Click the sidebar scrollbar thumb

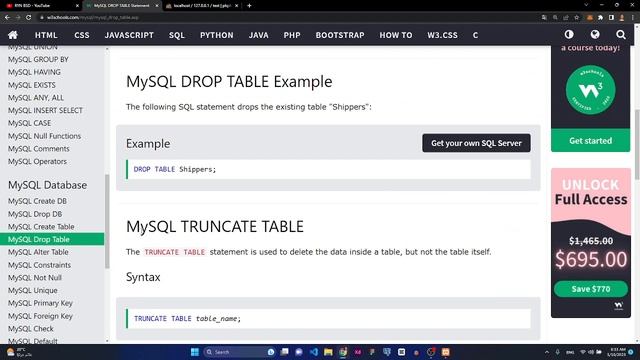click(107, 221)
